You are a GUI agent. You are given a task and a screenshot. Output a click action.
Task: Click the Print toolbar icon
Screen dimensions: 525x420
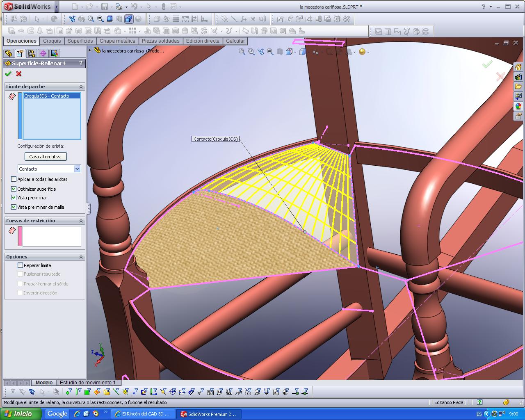[x=119, y=7]
